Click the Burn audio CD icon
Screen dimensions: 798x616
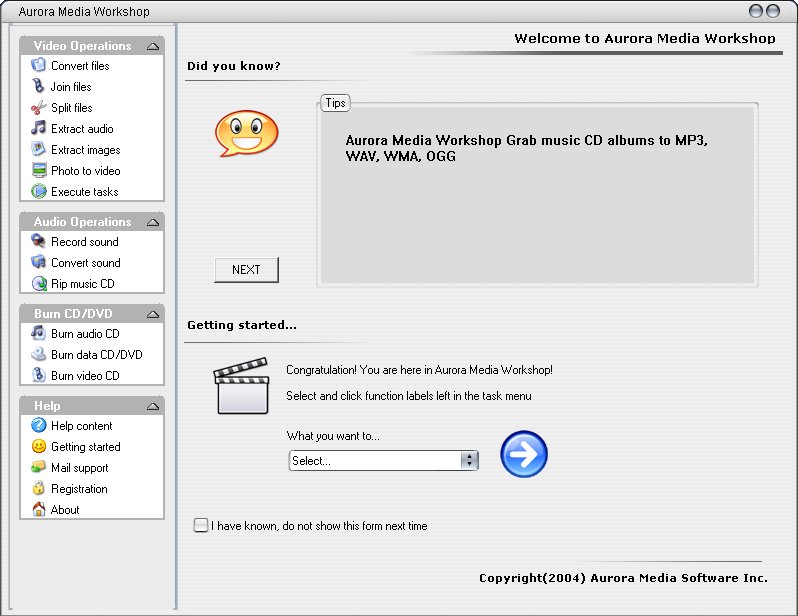pyautogui.click(x=38, y=333)
